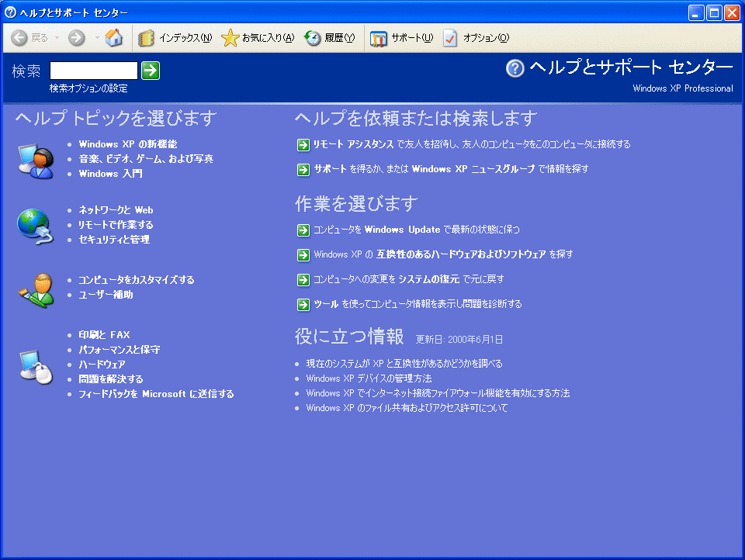
Task: Select the ユーザー補助 topic
Action: (106, 295)
